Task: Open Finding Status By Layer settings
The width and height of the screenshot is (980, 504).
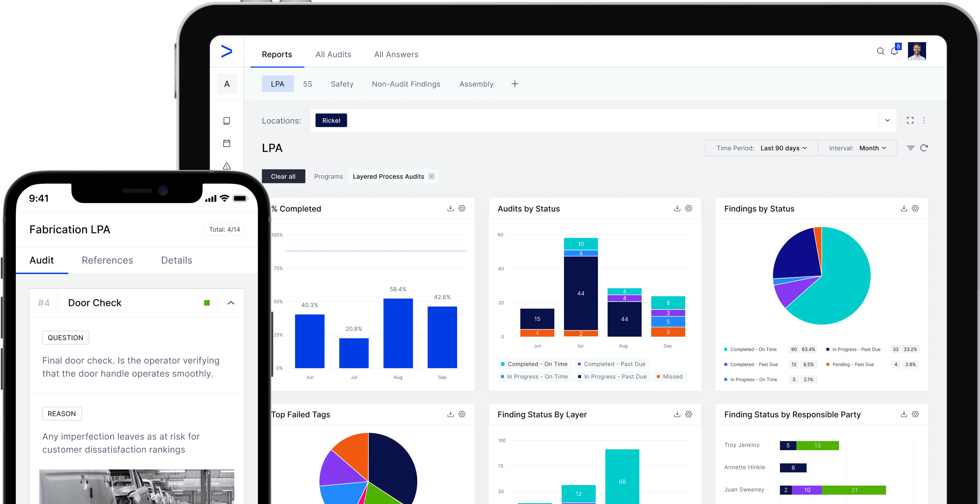Action: click(689, 414)
